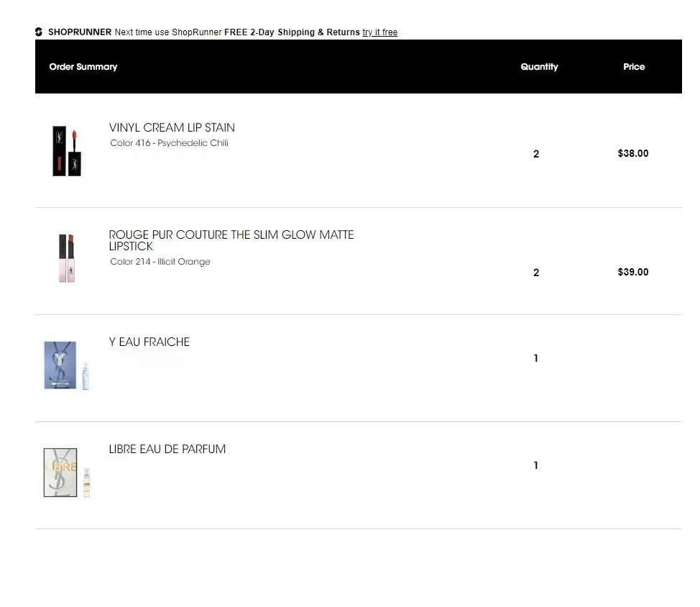Open the 'try it free' link
Image resolution: width=700 pixels, height=607 pixels.
pos(379,32)
